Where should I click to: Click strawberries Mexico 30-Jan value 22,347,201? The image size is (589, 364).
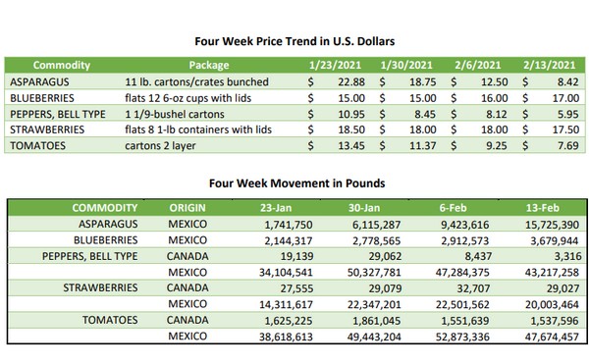point(374,305)
